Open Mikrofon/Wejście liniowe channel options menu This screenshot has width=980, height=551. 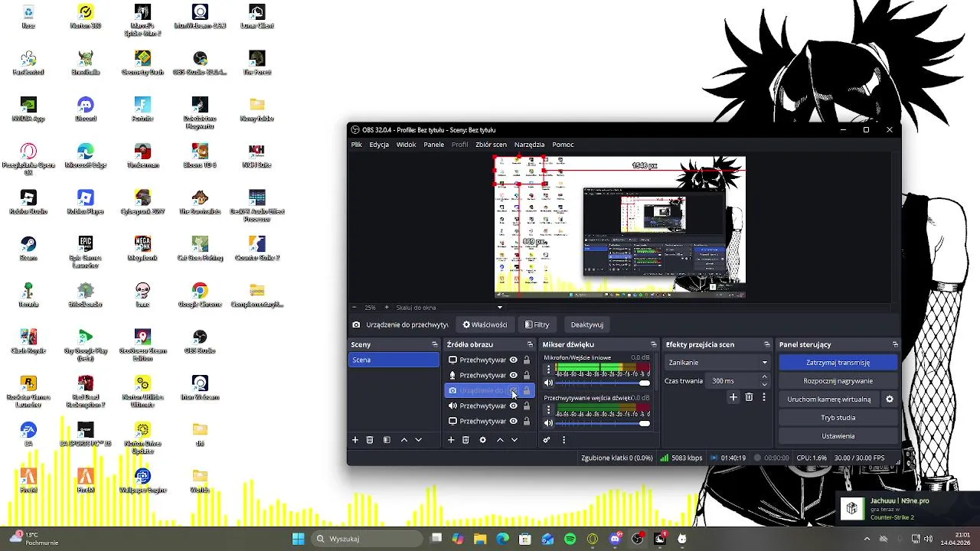click(x=548, y=370)
